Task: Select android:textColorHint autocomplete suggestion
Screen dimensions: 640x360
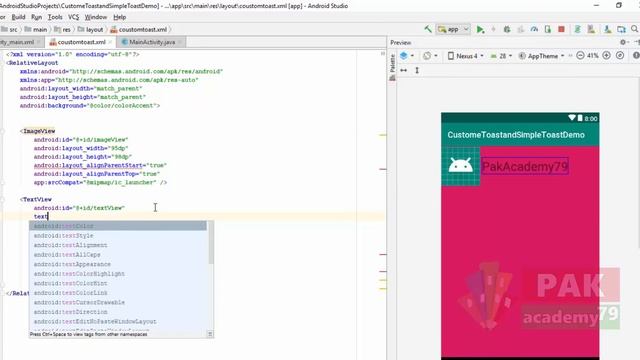Action: click(118, 283)
